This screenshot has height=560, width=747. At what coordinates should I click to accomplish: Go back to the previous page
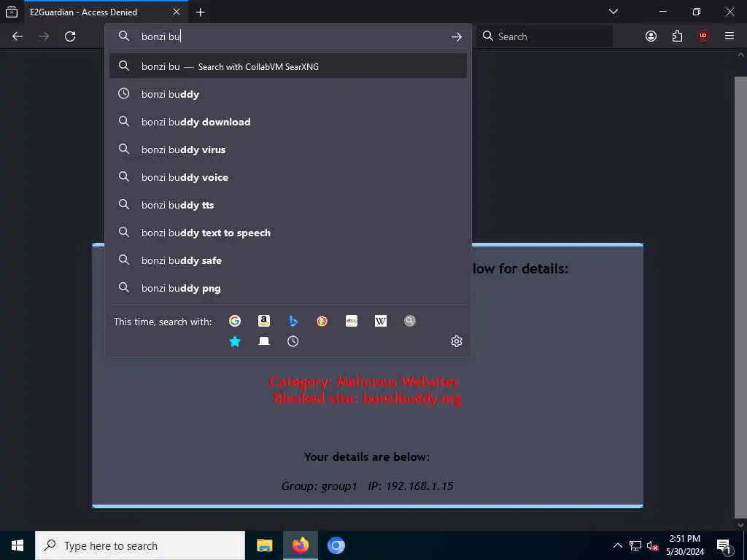pyautogui.click(x=18, y=36)
